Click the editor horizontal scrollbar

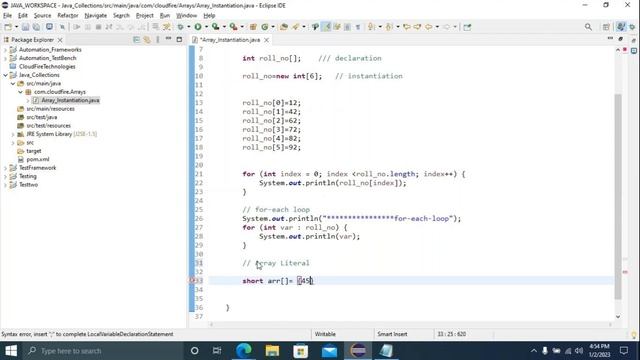(410, 324)
